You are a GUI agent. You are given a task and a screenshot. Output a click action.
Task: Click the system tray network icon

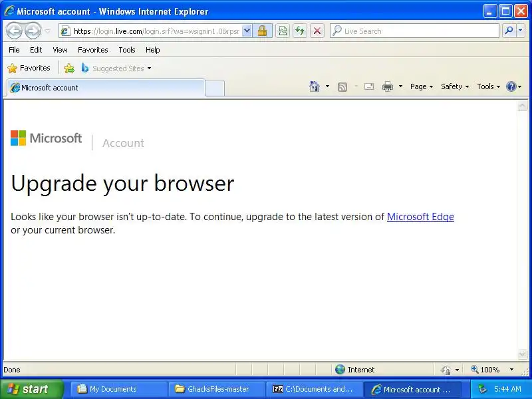tap(482, 389)
